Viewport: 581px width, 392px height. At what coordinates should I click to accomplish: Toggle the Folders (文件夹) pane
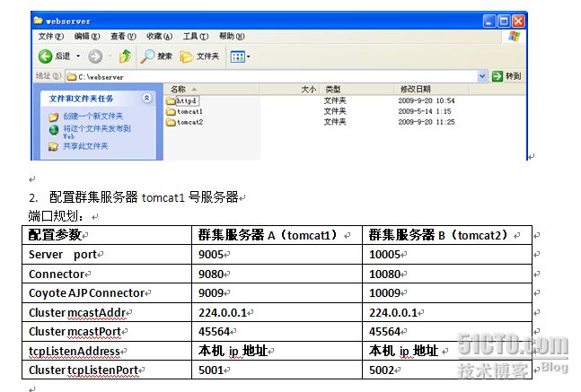[x=199, y=57]
